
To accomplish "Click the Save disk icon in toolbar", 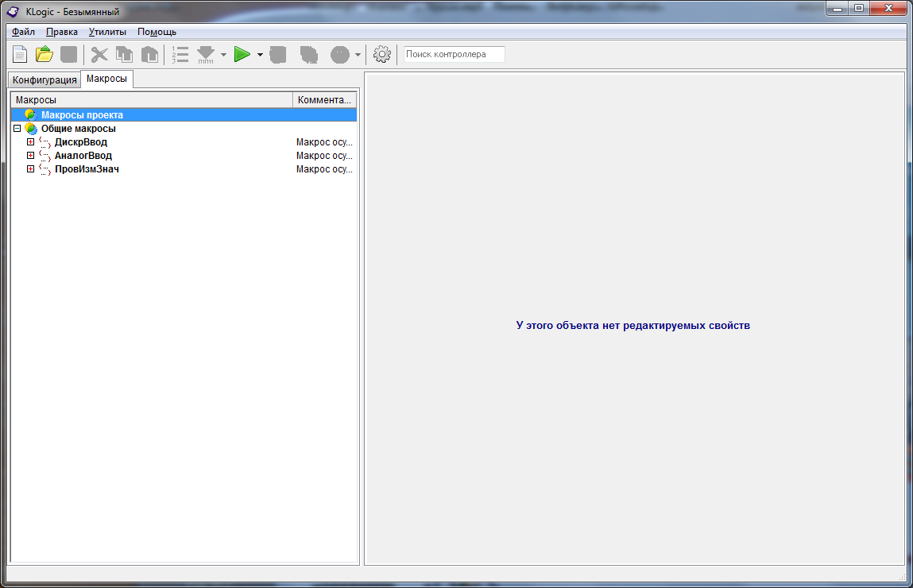I will click(x=69, y=55).
